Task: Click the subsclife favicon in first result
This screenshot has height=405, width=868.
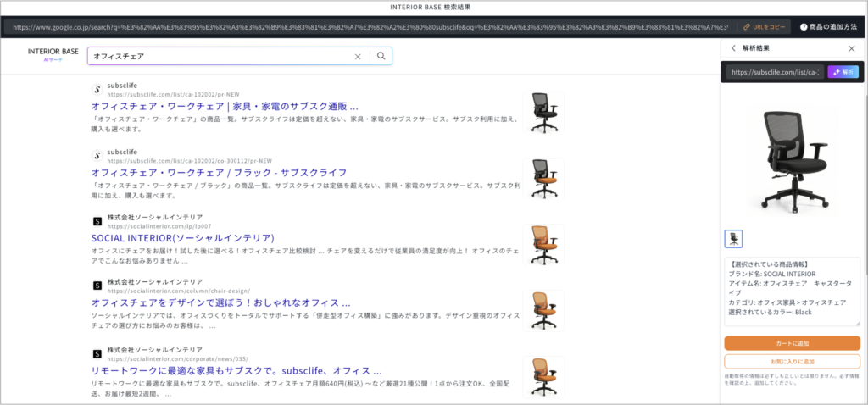Action: pos(97,89)
